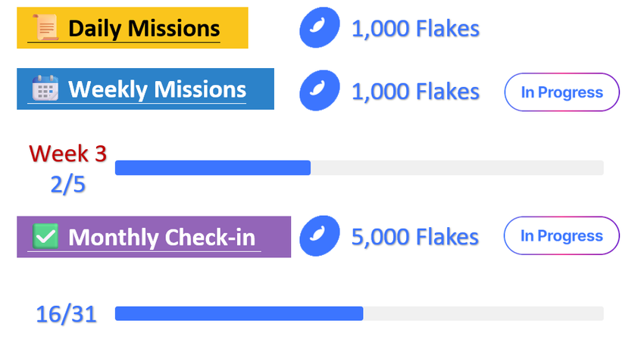Click the flake coin icon for Daily Missions reward
The image size is (644, 355).
[x=320, y=29]
